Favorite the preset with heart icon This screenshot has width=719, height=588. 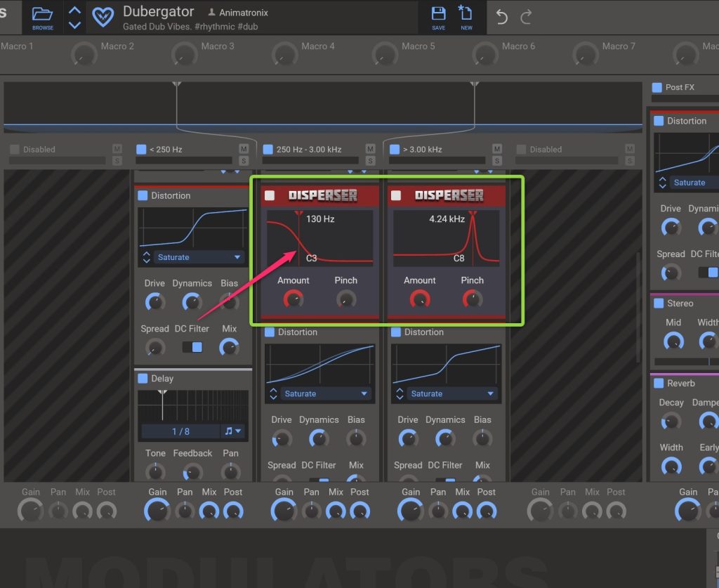103,17
